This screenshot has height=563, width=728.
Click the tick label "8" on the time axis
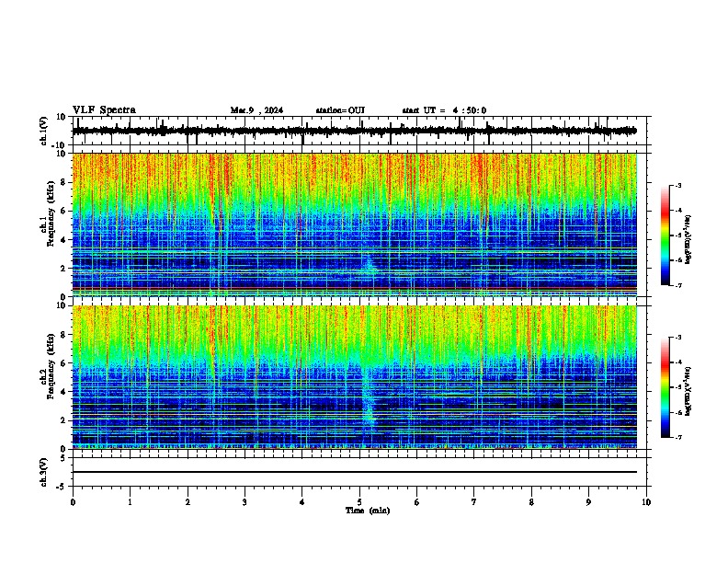pos(531,502)
